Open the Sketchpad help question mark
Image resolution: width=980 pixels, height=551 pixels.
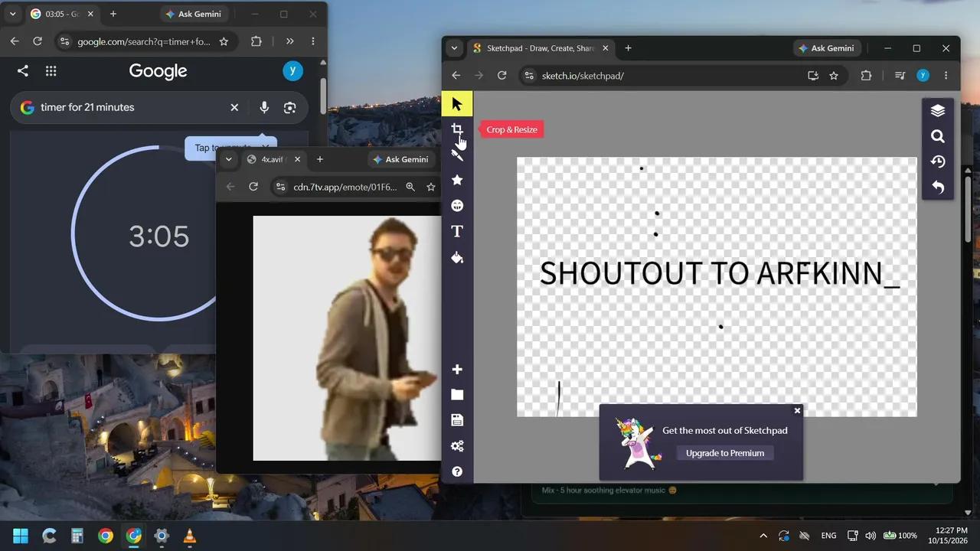tap(457, 471)
